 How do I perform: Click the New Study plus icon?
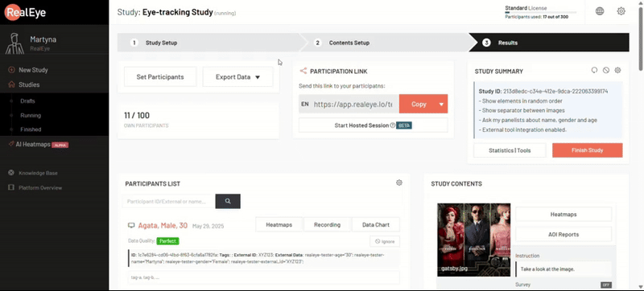pos(11,70)
